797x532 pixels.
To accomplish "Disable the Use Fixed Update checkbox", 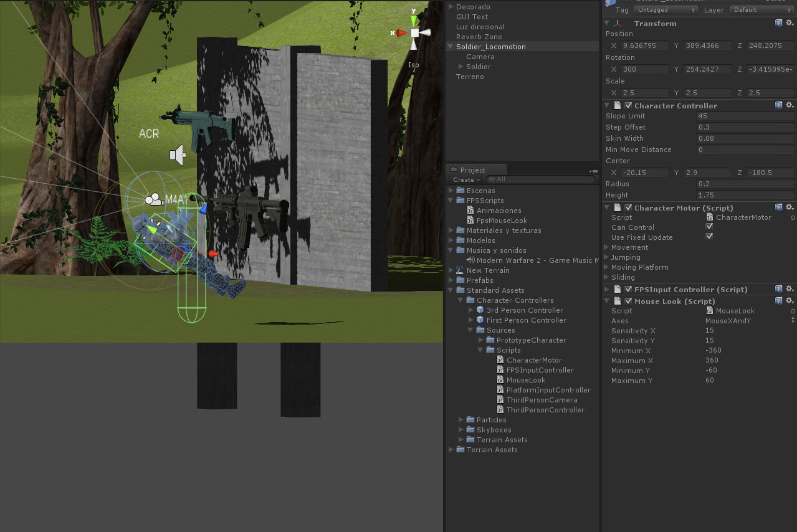I will [709, 237].
